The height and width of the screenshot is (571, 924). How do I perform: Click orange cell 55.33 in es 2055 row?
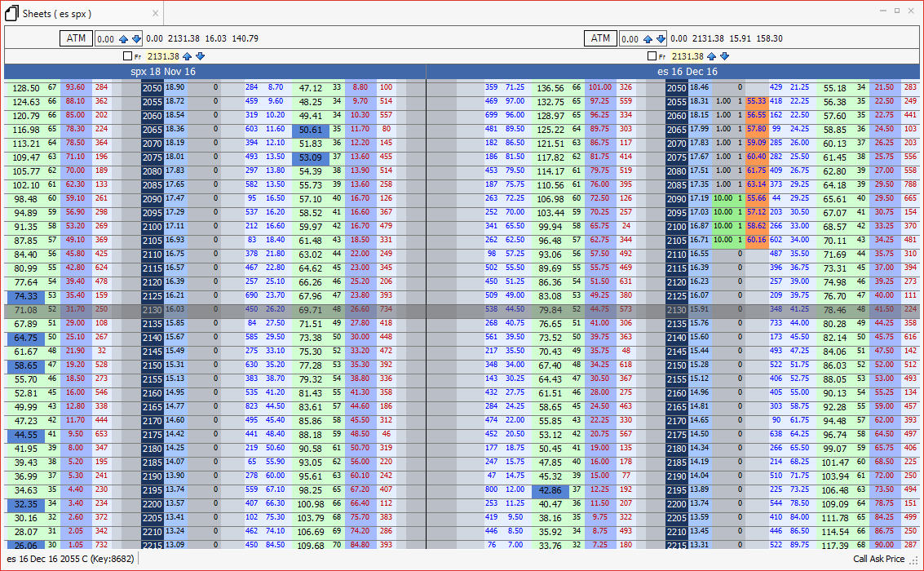[757, 101]
